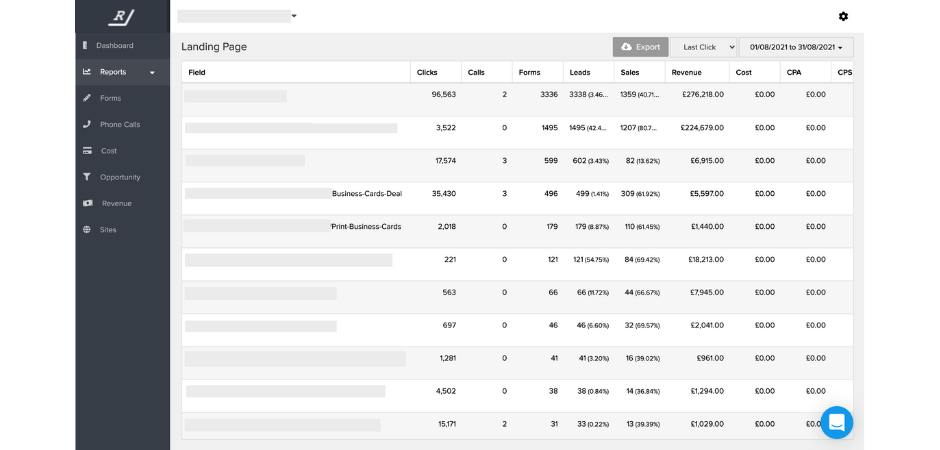Click the Sites globe icon
This screenshot has height=450, width=940.
pyautogui.click(x=87, y=230)
